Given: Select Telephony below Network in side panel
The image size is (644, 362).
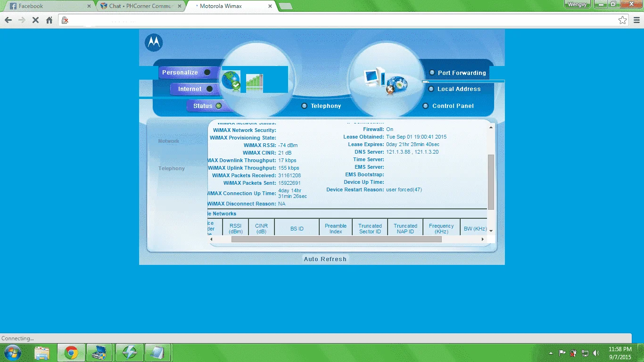Looking at the screenshot, I should click(x=172, y=168).
